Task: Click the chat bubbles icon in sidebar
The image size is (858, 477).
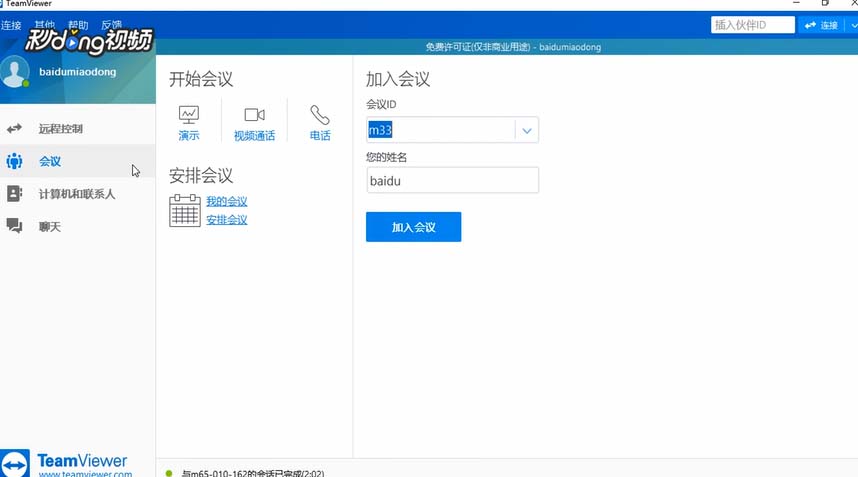Action: [x=14, y=225]
